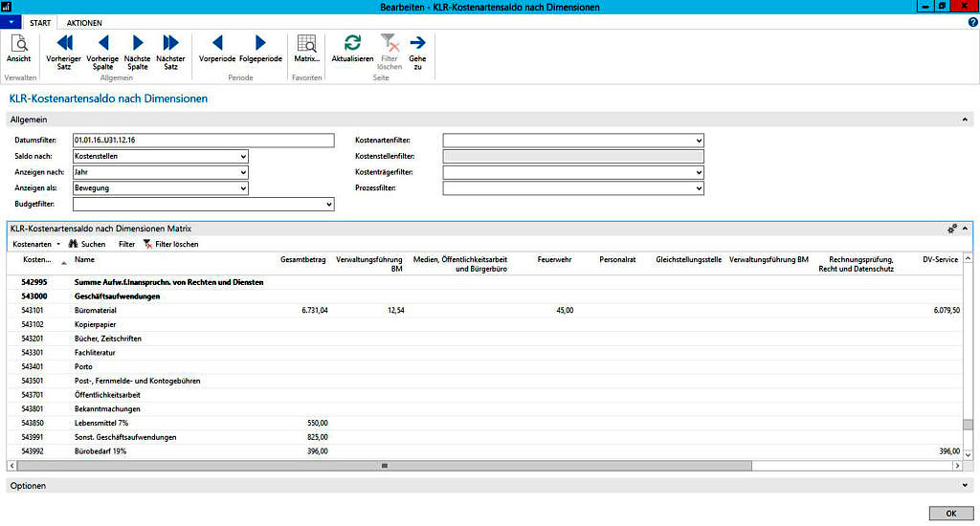Click the horizontal scrollbar of the matrix
The width and height of the screenshot is (980, 526).
(x=385, y=466)
